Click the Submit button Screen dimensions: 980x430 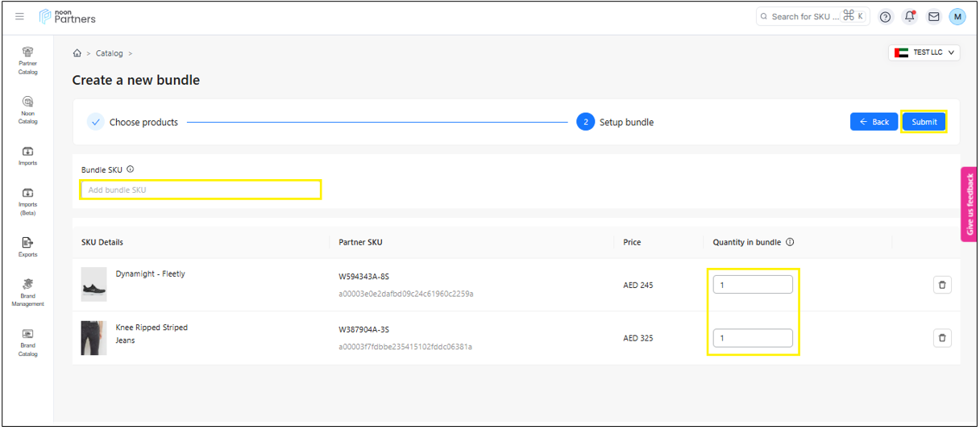pyautogui.click(x=924, y=122)
